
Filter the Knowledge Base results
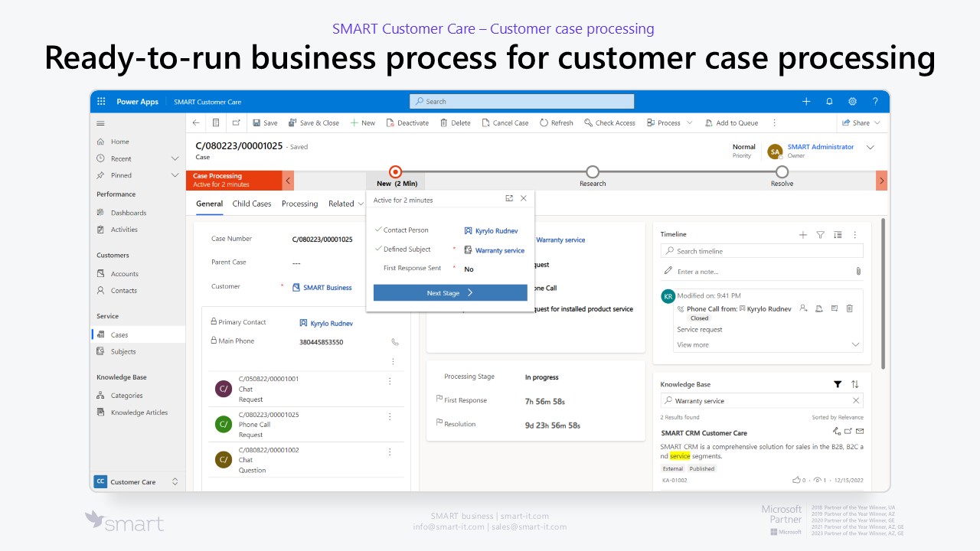[838, 384]
